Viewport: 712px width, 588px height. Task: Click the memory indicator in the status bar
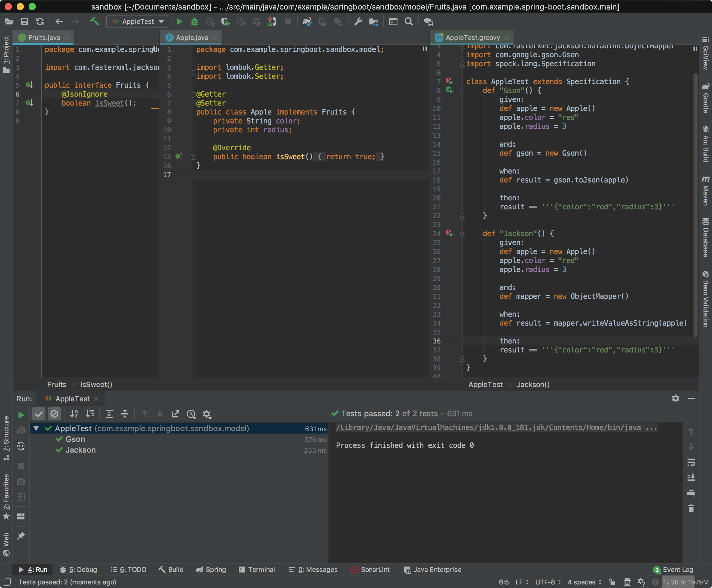click(685, 582)
